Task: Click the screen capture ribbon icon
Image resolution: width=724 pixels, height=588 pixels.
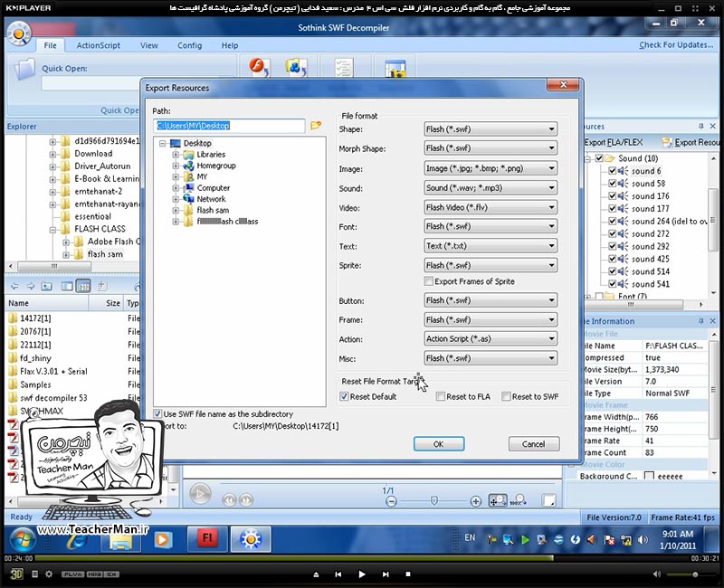Action: coord(395,69)
